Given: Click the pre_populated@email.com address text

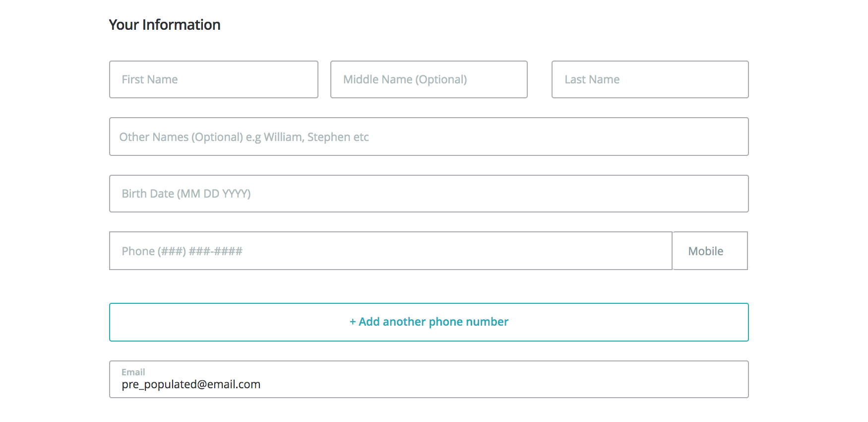Looking at the screenshot, I should pos(191,385).
